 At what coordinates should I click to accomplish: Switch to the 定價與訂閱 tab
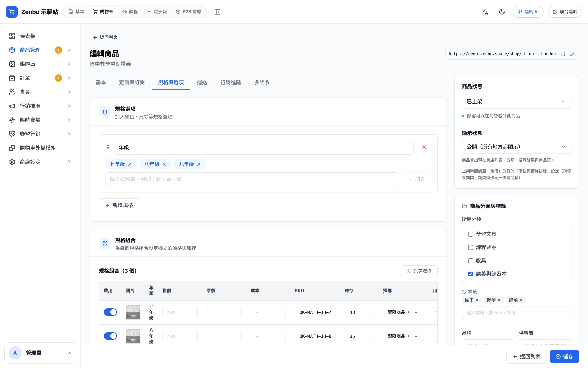[x=132, y=82]
